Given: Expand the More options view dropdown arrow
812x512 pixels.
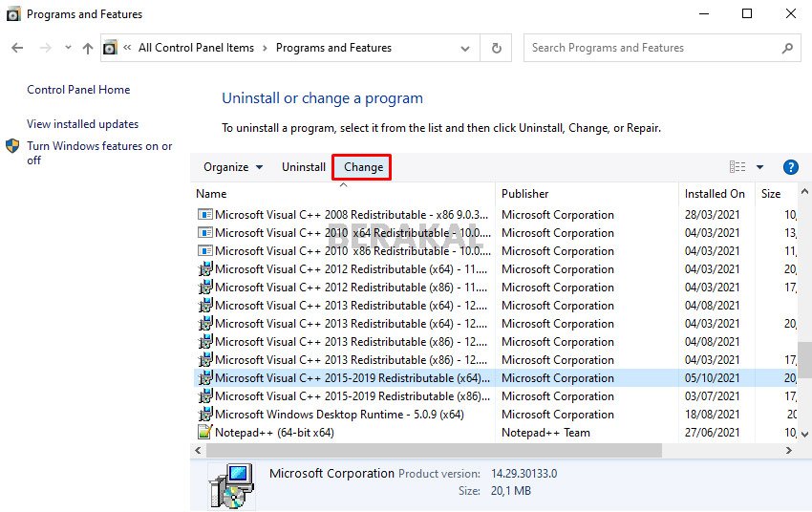Looking at the screenshot, I should 759,167.
